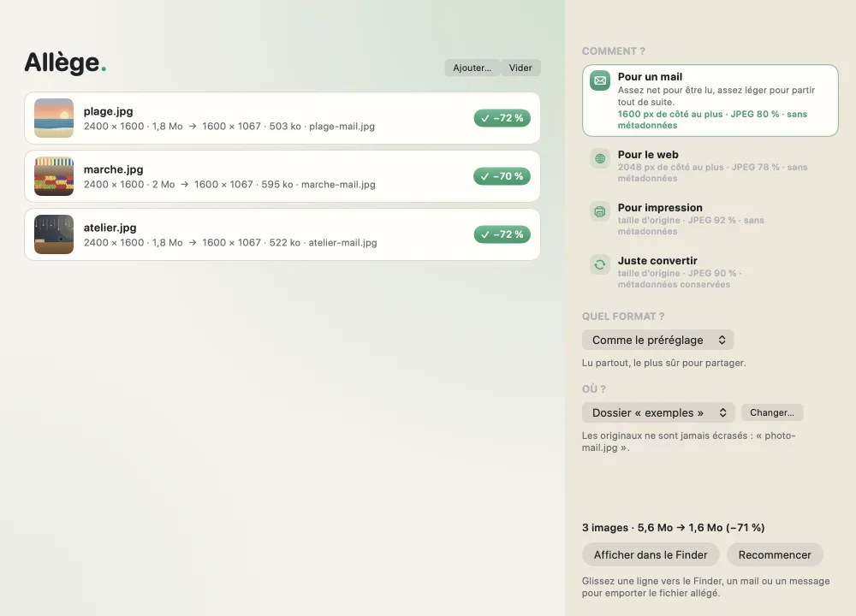Click the envelope icon for mail preset
Image resolution: width=856 pixels, height=616 pixels.
[x=600, y=80]
